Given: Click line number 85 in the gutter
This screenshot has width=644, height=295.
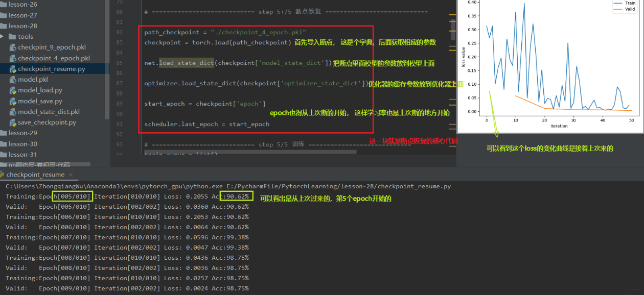Looking at the screenshot, I should [119, 63].
